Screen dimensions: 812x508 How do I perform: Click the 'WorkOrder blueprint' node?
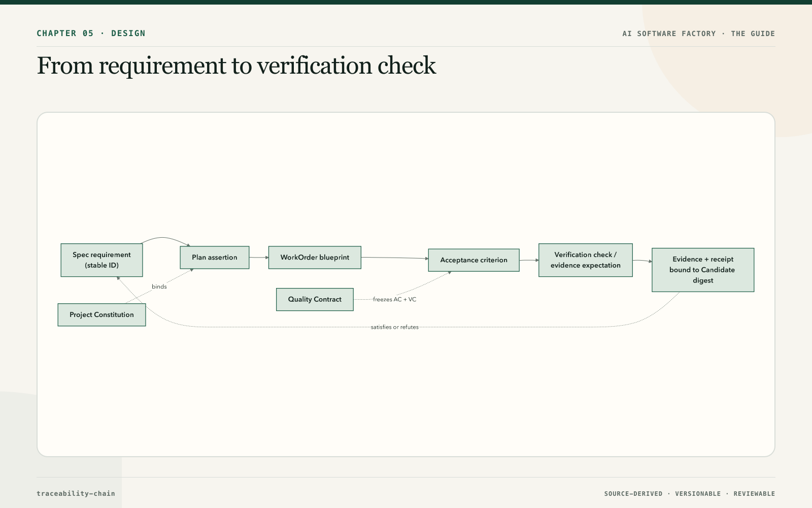click(x=315, y=258)
